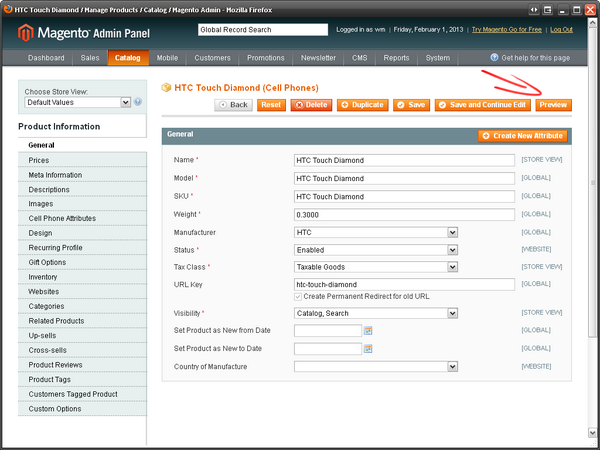Open the Promotions menu

pos(266,58)
